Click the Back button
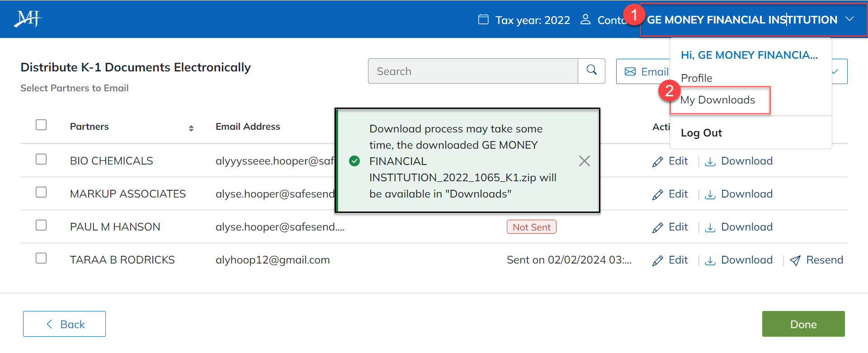Viewport: 868px width, 353px height. pos(64,324)
